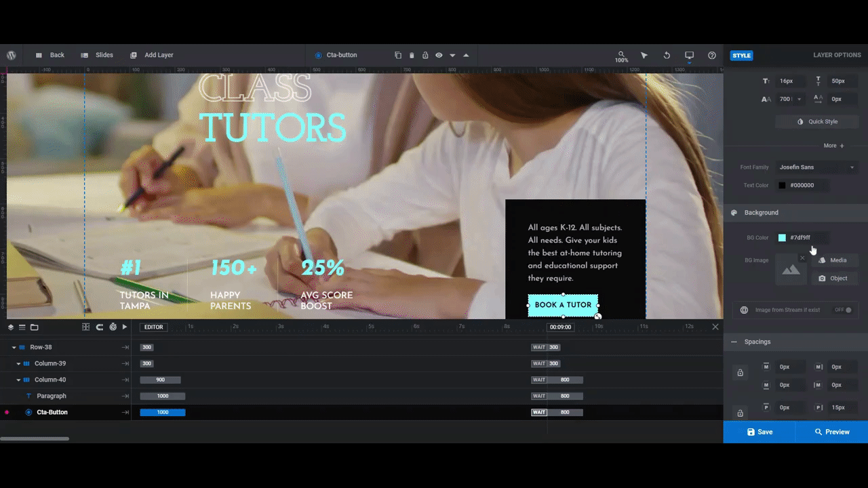
Task: Open the WordPress logo menu
Action: 12,55
